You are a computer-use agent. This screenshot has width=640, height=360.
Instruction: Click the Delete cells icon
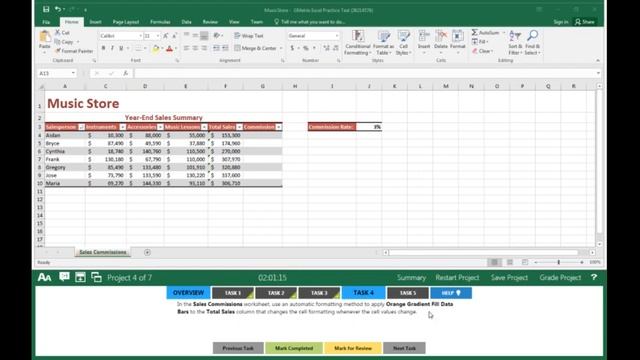[441, 37]
